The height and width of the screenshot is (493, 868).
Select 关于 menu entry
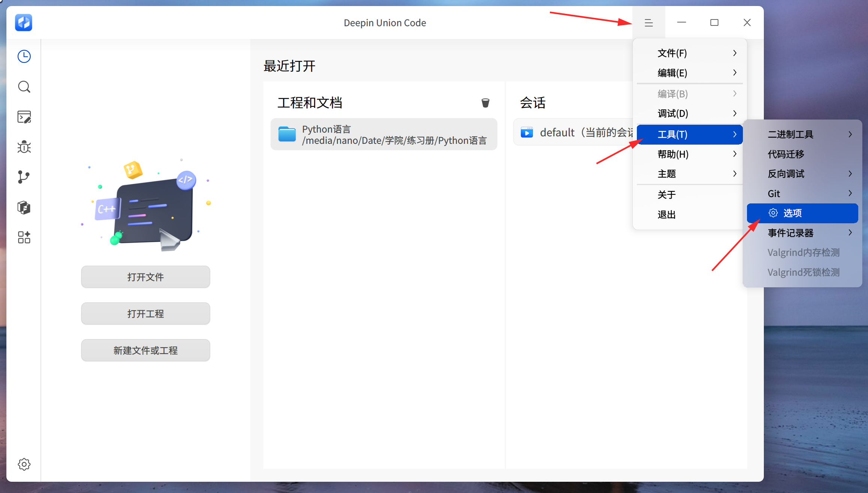[690, 194]
